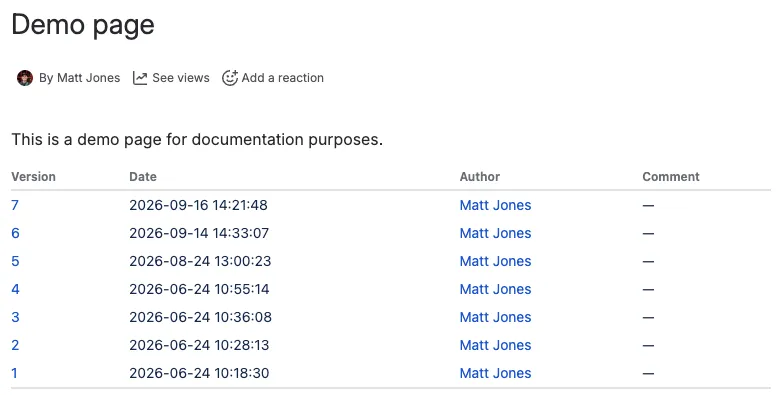The height and width of the screenshot is (395, 778).
Task: Click Add a reaction label
Action: (x=282, y=78)
